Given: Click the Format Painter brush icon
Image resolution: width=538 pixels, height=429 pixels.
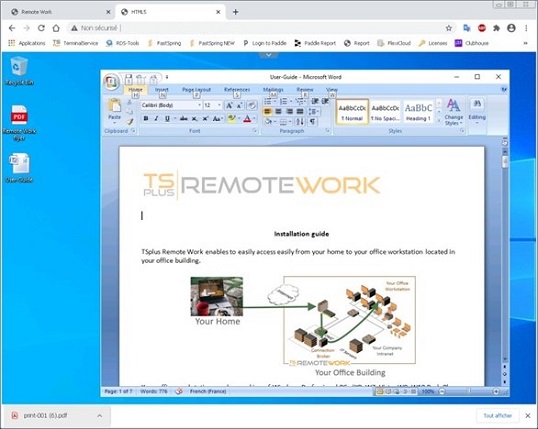Looking at the screenshot, I should [130, 121].
